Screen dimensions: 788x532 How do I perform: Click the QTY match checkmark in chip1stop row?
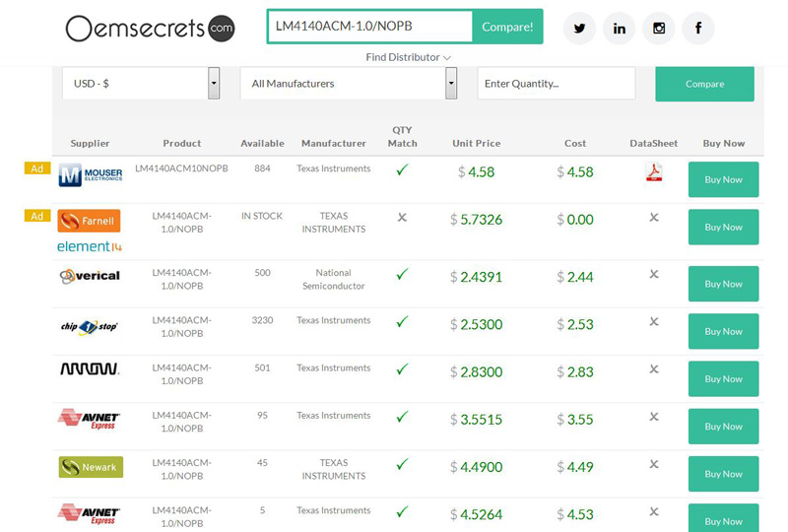(402, 321)
